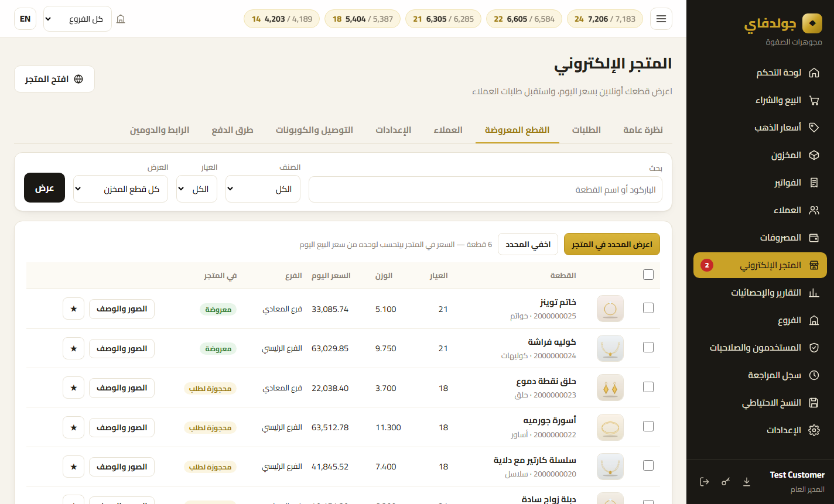Click the branch building icon beside branch selector

click(x=121, y=19)
